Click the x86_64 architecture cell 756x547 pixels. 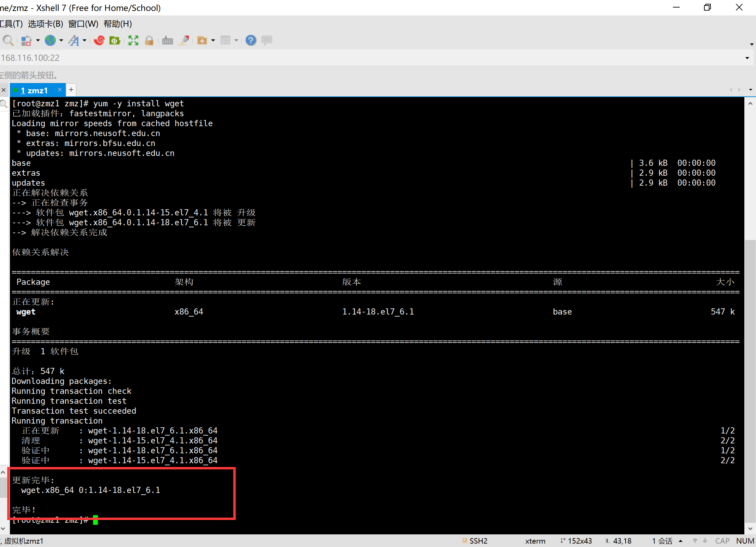189,312
